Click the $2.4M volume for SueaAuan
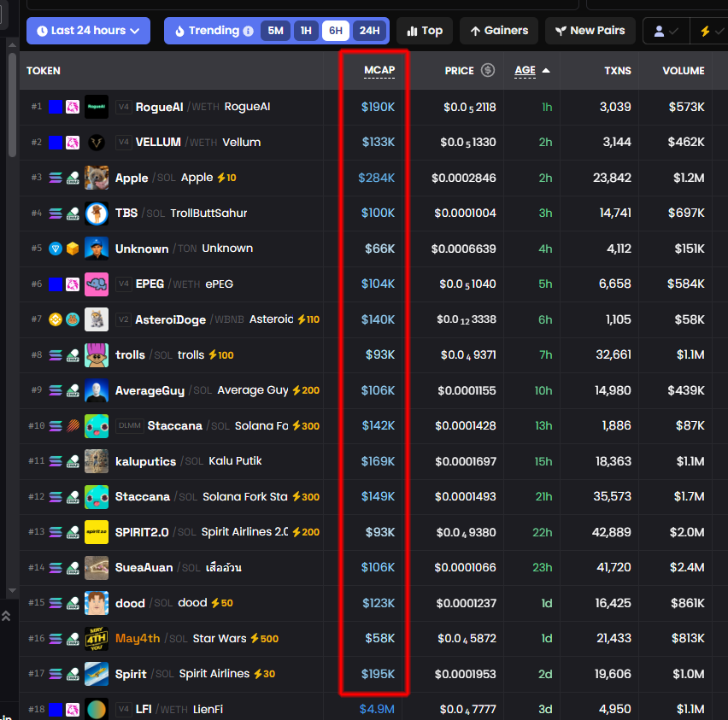 click(x=687, y=567)
